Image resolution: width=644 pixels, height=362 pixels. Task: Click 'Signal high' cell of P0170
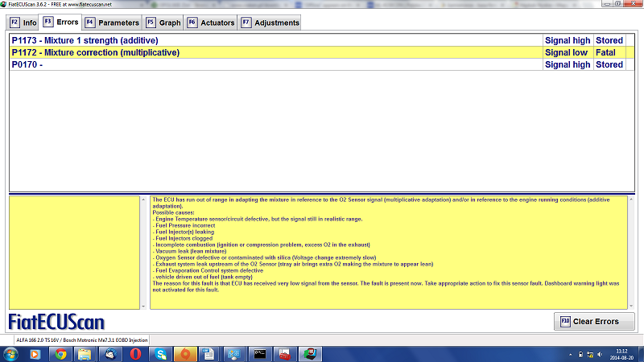coord(568,64)
